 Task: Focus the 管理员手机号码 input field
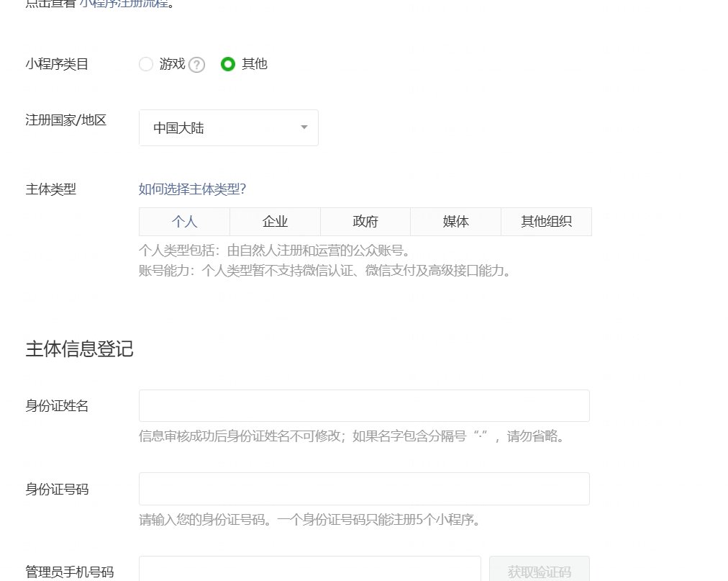(309, 569)
